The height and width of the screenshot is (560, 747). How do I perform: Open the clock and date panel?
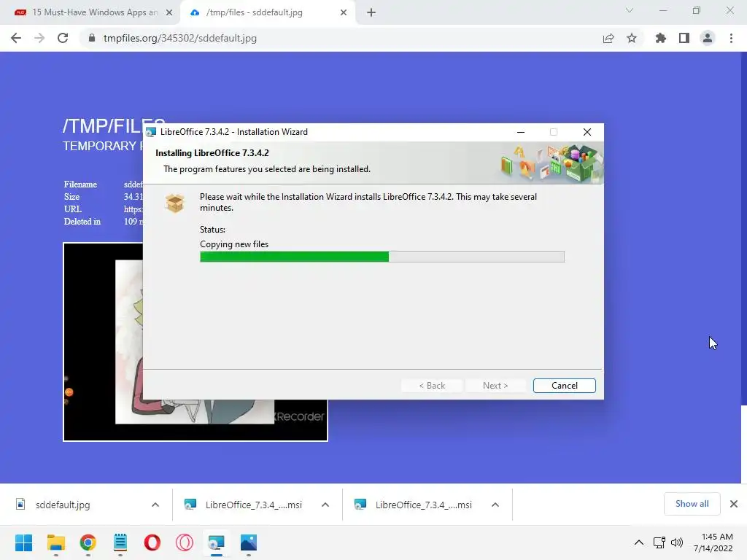pos(713,542)
